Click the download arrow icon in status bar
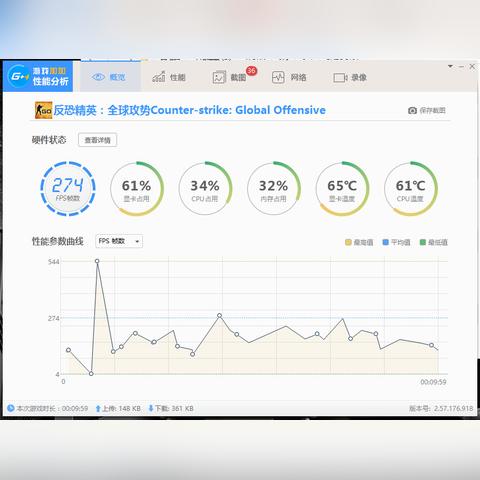This screenshot has width=480, height=480. pos(151,408)
